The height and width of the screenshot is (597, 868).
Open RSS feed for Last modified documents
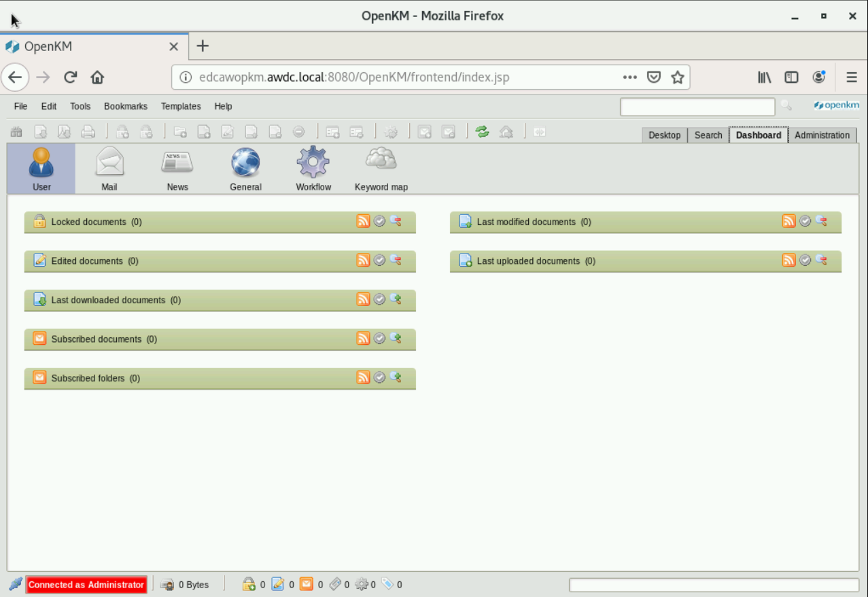[789, 221]
